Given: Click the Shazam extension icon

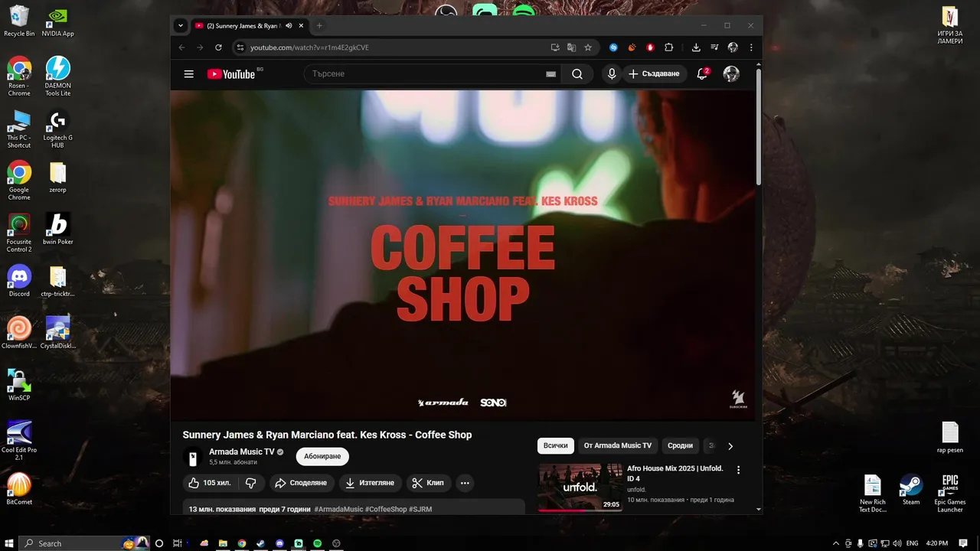Looking at the screenshot, I should tap(613, 47).
